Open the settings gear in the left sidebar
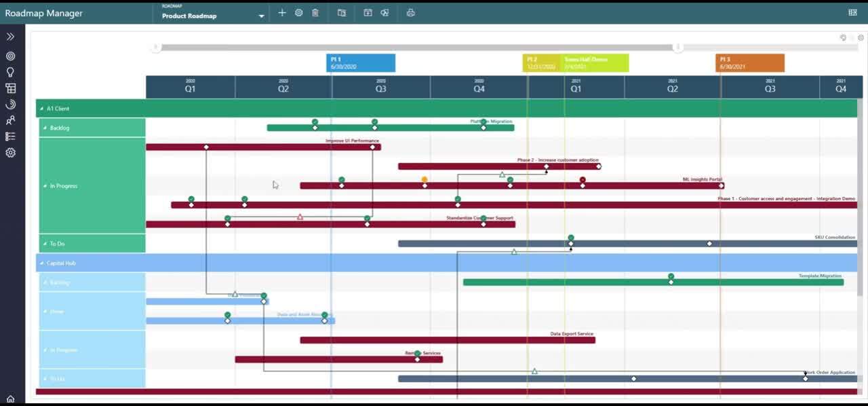The image size is (868, 406). 11,153
